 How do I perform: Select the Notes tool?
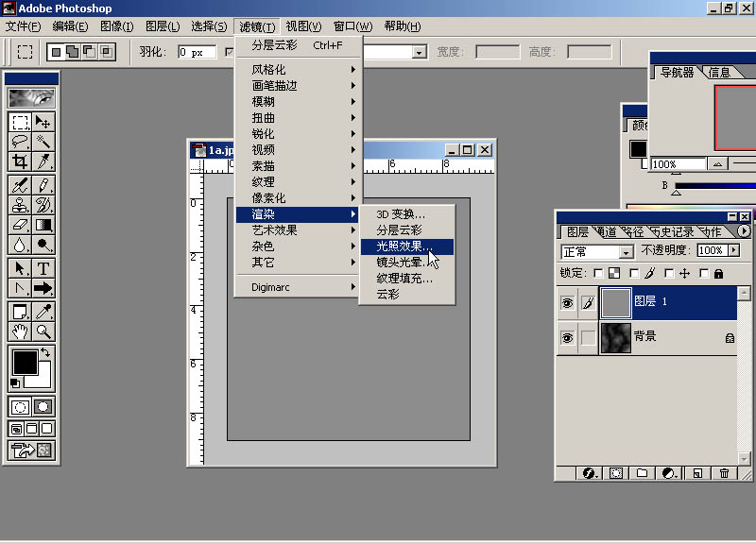20,313
